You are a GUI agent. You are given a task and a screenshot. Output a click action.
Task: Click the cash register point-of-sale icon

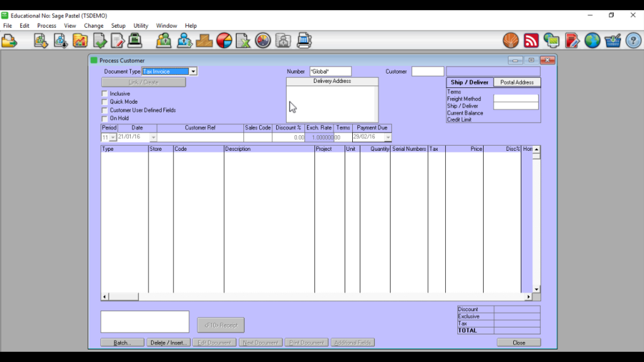pos(134,40)
